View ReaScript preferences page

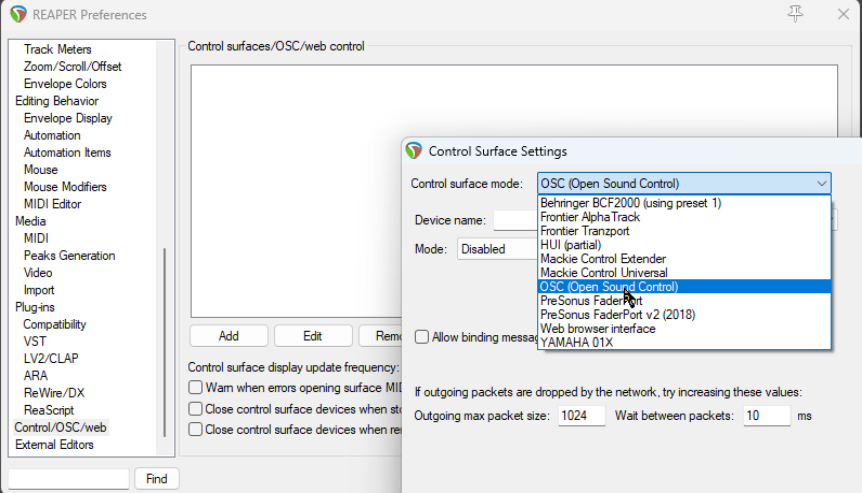point(48,410)
